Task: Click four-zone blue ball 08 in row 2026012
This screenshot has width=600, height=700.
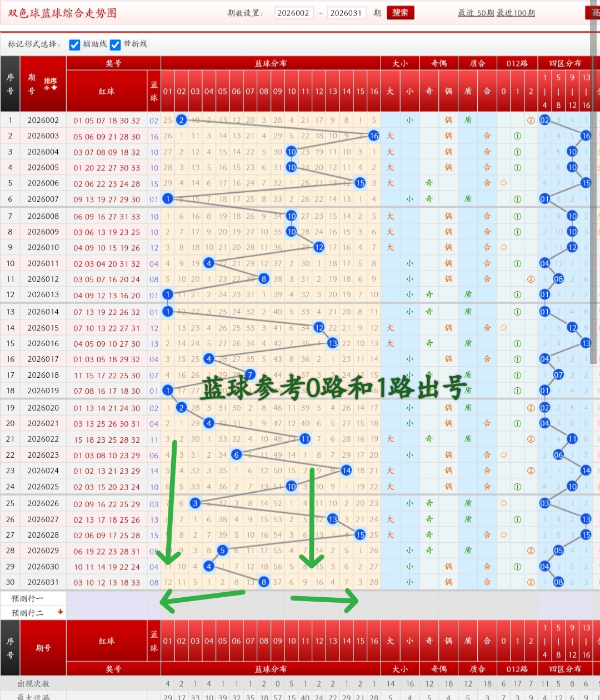Action: tap(558, 279)
